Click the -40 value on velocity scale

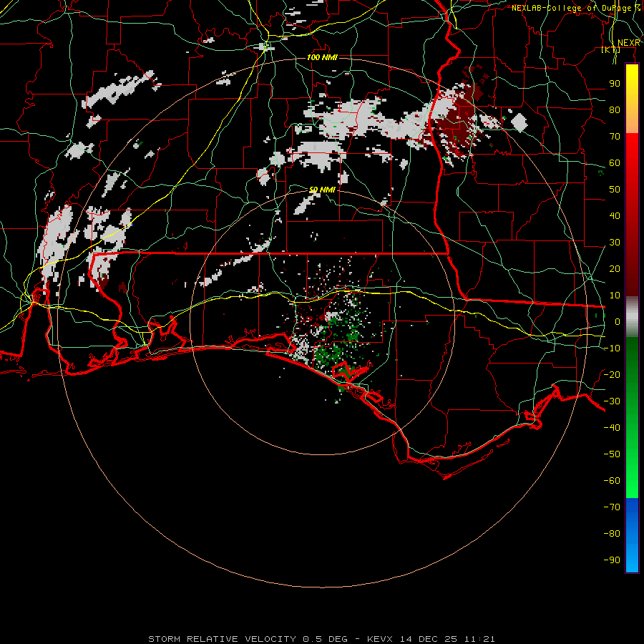point(612,428)
